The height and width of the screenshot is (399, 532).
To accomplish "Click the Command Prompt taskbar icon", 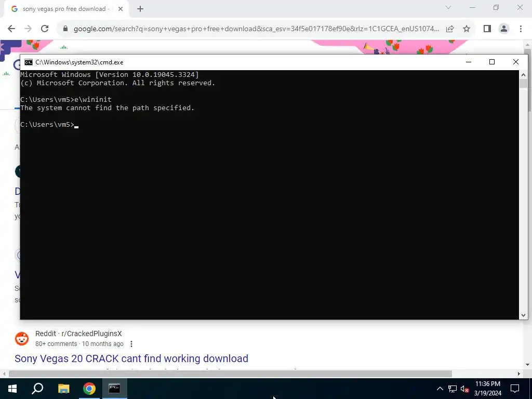I will pyautogui.click(x=114, y=389).
